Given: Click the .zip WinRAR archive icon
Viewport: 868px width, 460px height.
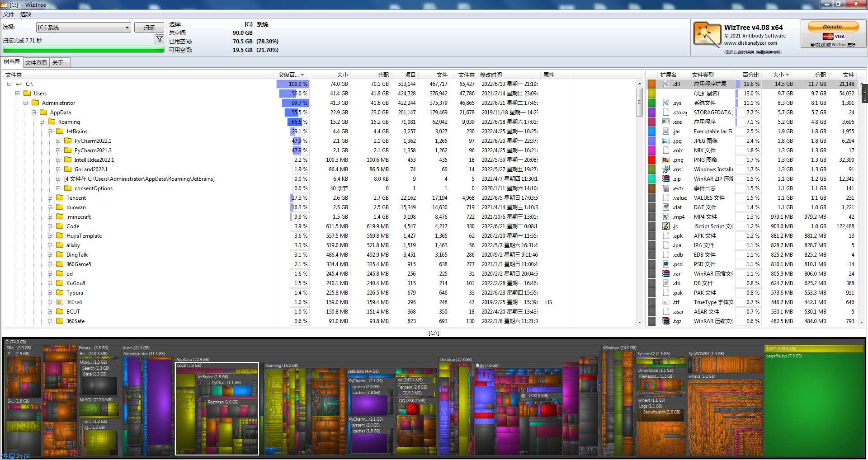Looking at the screenshot, I should pyautogui.click(x=666, y=179).
